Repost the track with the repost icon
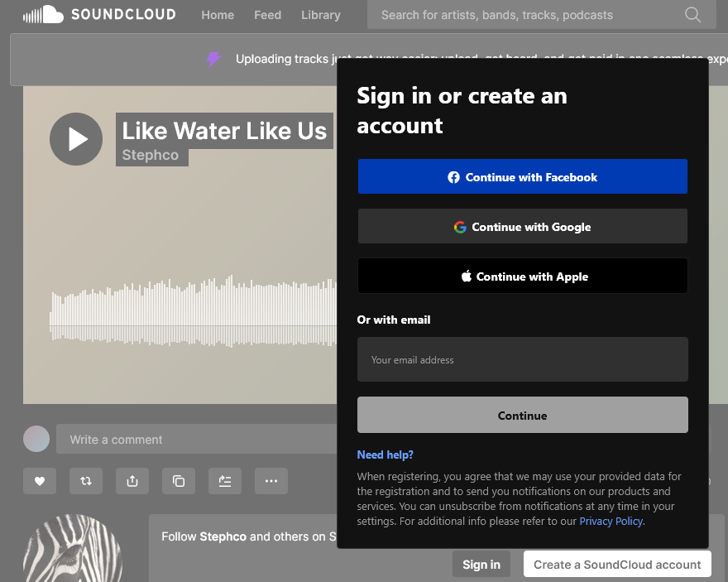This screenshot has height=582, width=728. tap(86, 481)
